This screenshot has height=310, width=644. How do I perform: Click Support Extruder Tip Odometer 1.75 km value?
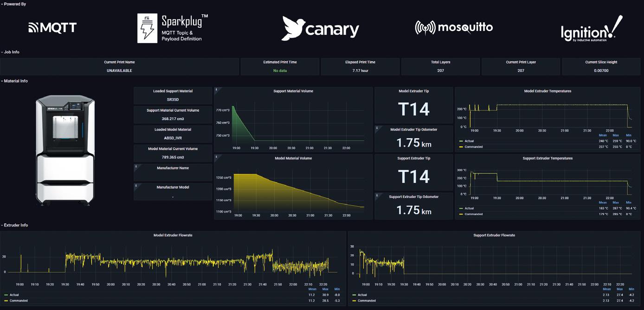coord(414,210)
